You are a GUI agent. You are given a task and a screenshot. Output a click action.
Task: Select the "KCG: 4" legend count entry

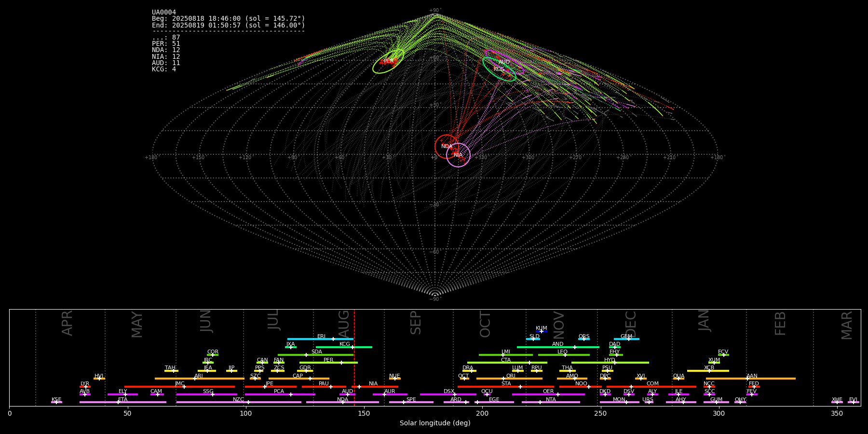click(164, 69)
